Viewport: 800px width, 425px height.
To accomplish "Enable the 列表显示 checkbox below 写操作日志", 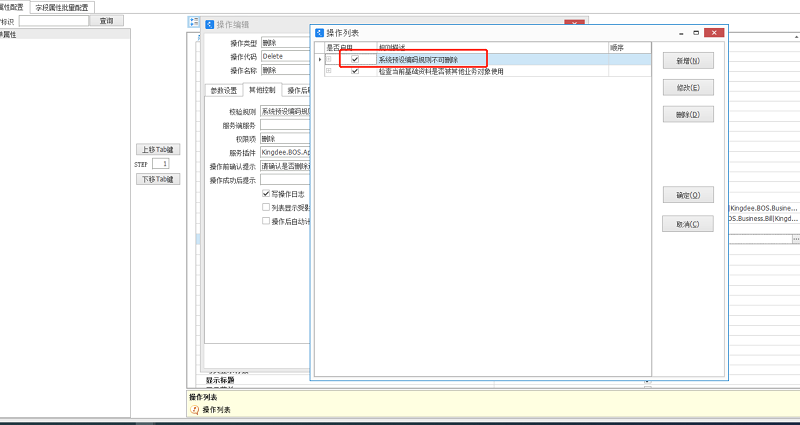I will (x=266, y=208).
